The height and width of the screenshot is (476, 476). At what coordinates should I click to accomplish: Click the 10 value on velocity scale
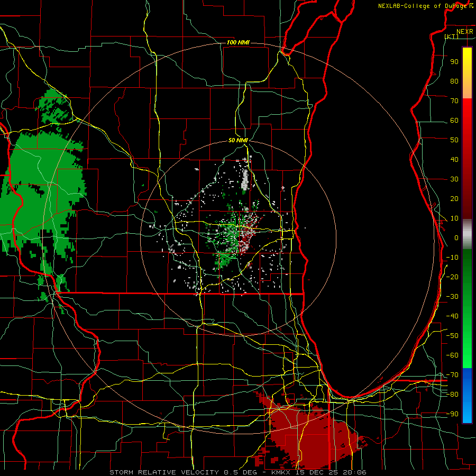(454, 218)
